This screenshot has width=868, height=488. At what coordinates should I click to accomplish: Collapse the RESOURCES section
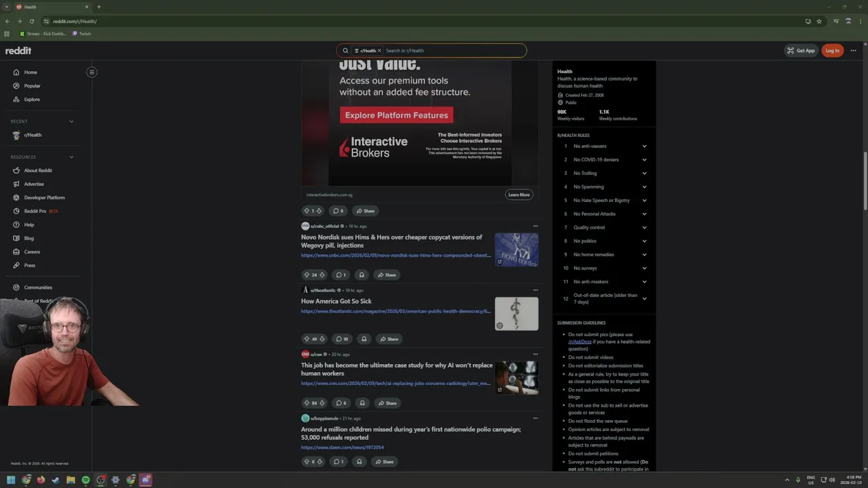click(x=71, y=157)
